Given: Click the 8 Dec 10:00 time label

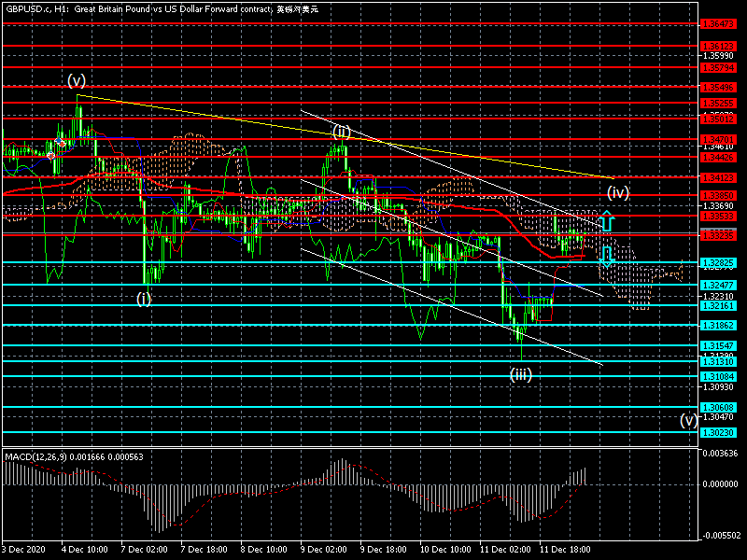Looking at the screenshot, I should click(264, 549).
